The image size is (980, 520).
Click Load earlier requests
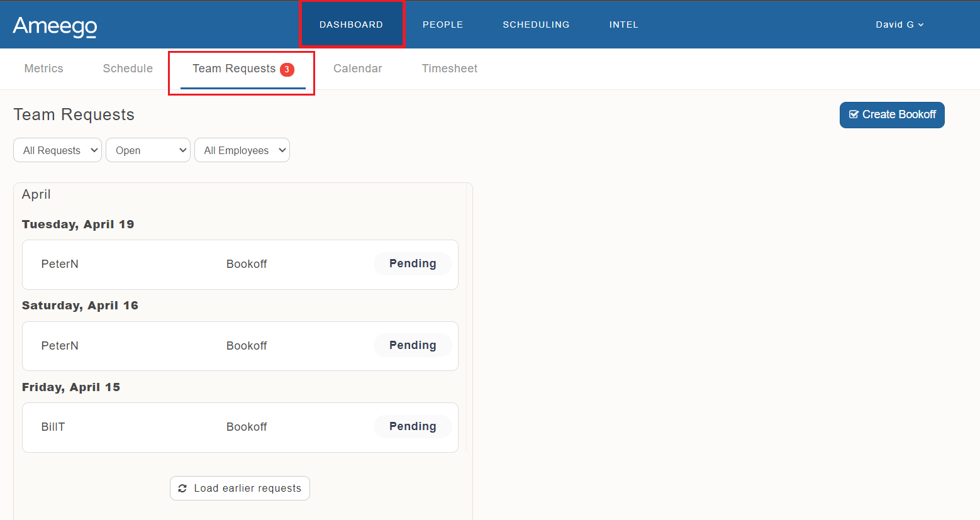click(x=240, y=488)
